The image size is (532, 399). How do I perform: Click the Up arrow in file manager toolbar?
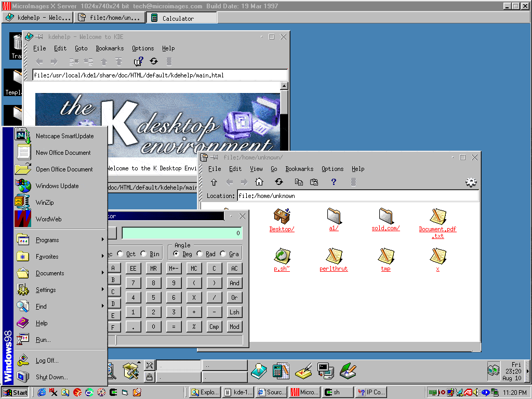(x=214, y=182)
